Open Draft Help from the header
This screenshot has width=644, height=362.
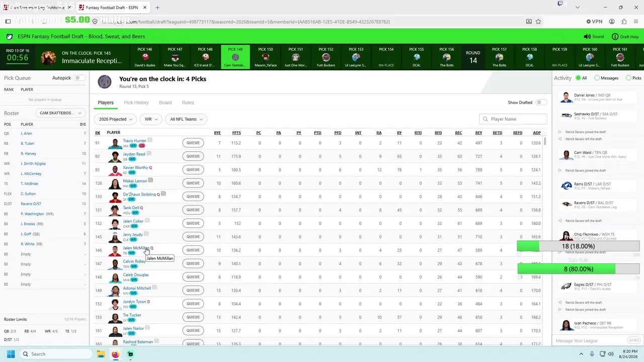(x=625, y=37)
